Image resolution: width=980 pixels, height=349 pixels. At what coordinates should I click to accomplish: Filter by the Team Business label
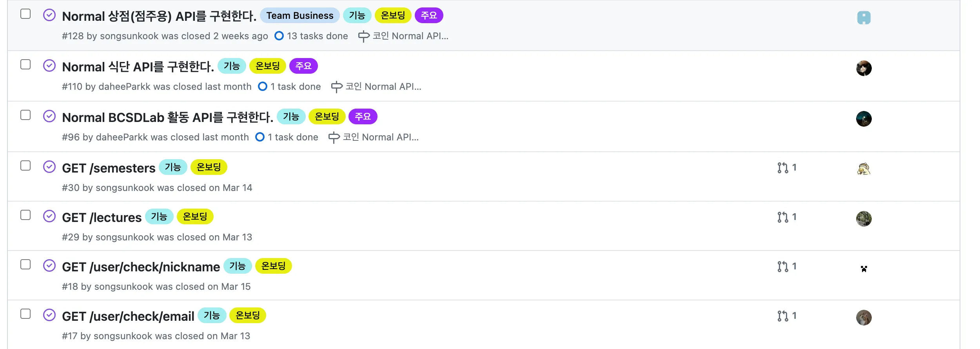299,16
